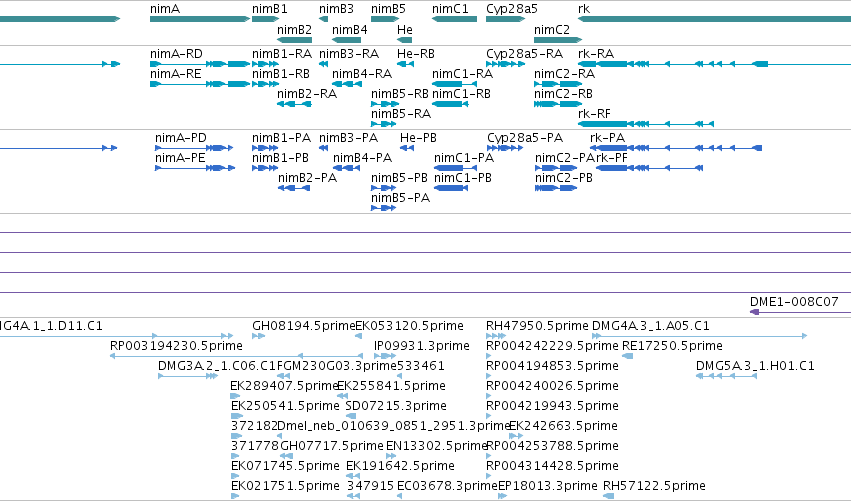Click EST EK021751.5prime

[x=234, y=496]
